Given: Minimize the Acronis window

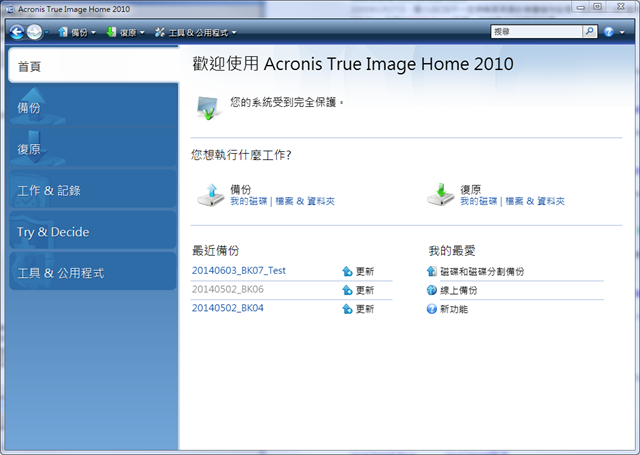Looking at the screenshot, I should click(x=581, y=7).
